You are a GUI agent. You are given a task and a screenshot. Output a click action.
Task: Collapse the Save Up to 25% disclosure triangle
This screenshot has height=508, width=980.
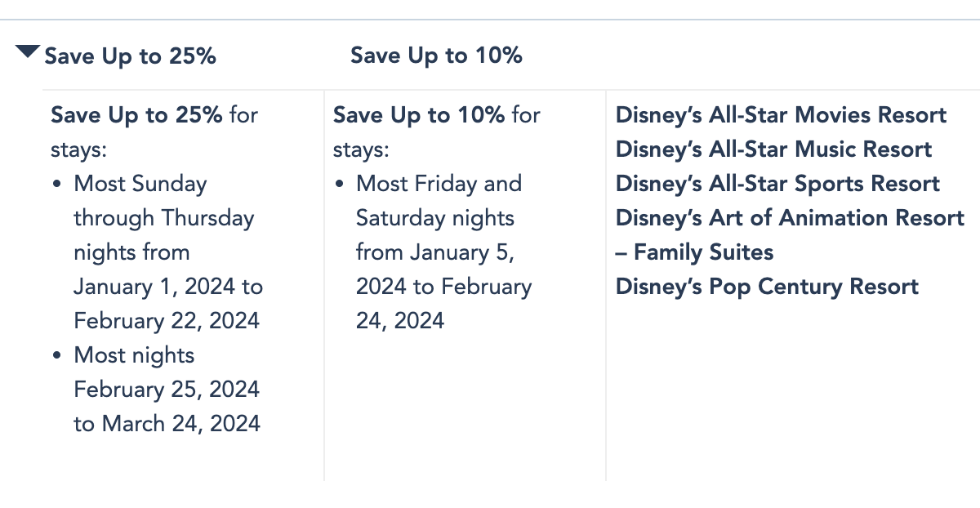(x=28, y=52)
